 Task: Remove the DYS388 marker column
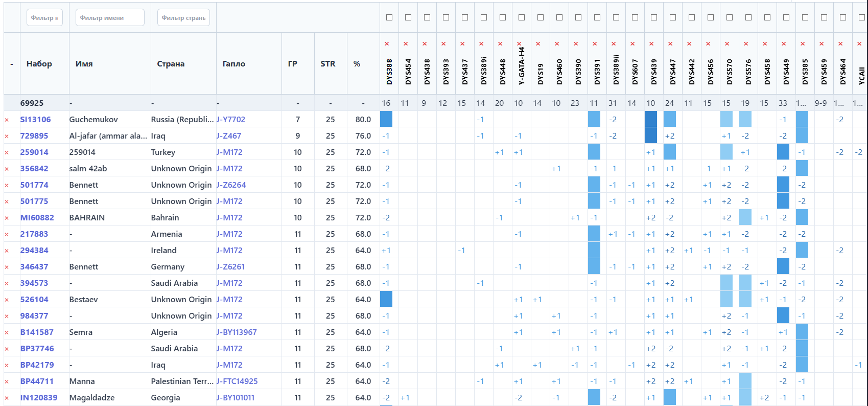(x=387, y=44)
